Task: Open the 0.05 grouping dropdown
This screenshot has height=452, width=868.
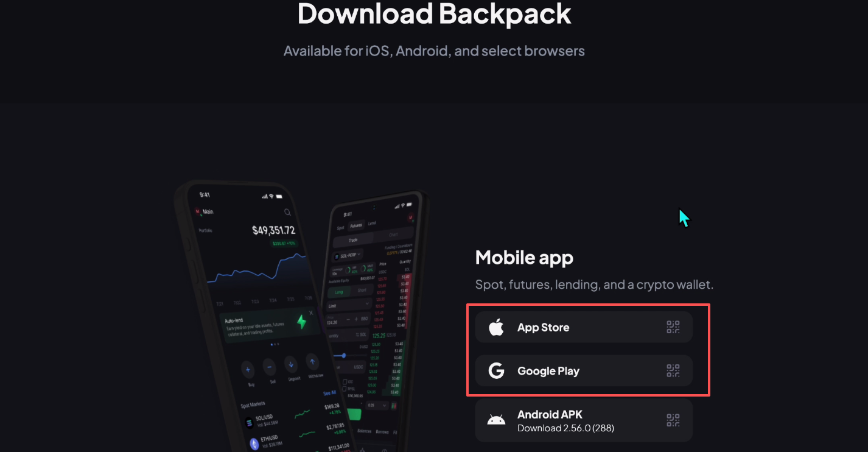Action: [378, 405]
